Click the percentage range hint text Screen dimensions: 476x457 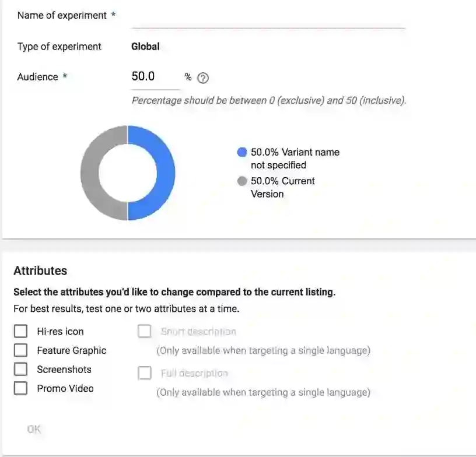coord(268,100)
